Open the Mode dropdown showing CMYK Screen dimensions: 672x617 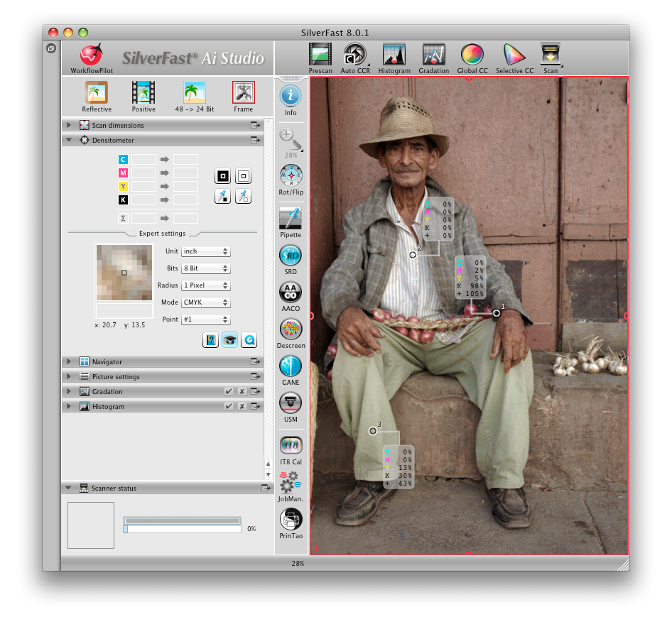point(205,302)
